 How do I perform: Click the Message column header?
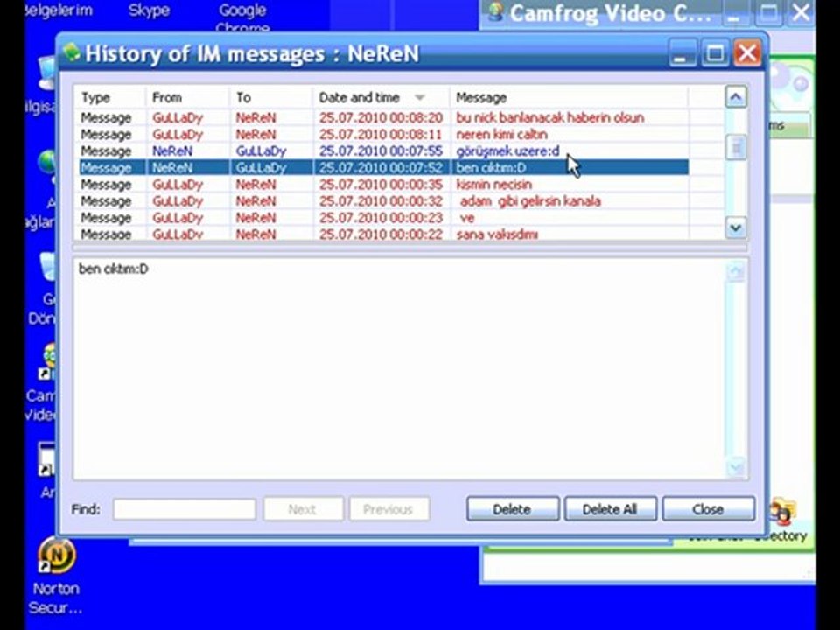coord(569,97)
